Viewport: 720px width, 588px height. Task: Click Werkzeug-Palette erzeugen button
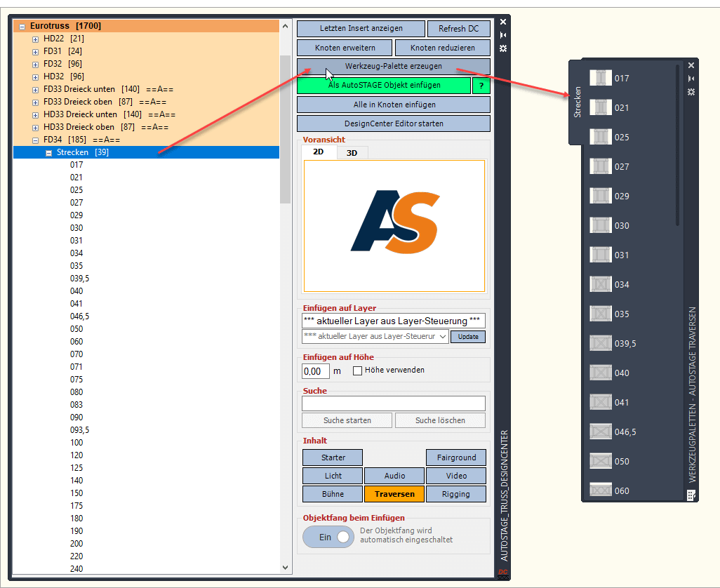[x=394, y=66]
